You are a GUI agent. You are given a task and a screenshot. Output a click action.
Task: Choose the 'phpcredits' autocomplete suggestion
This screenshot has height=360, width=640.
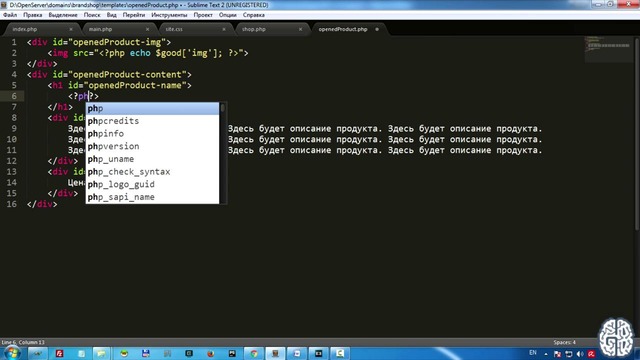[152, 121]
